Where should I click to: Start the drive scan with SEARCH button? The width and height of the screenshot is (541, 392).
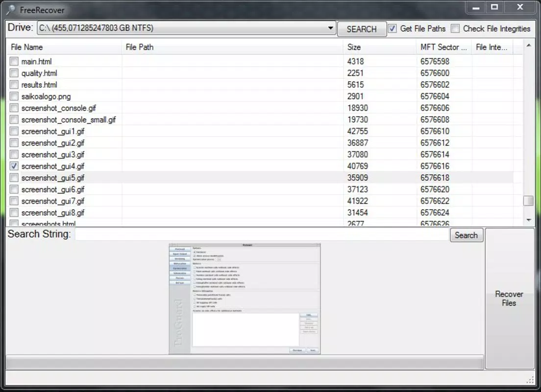362,29
